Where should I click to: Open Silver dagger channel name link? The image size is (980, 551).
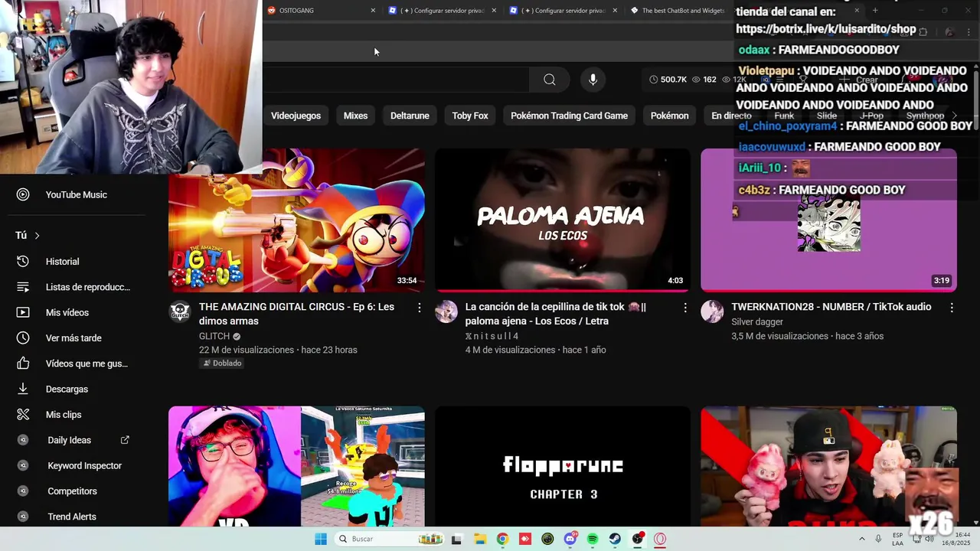(x=757, y=322)
